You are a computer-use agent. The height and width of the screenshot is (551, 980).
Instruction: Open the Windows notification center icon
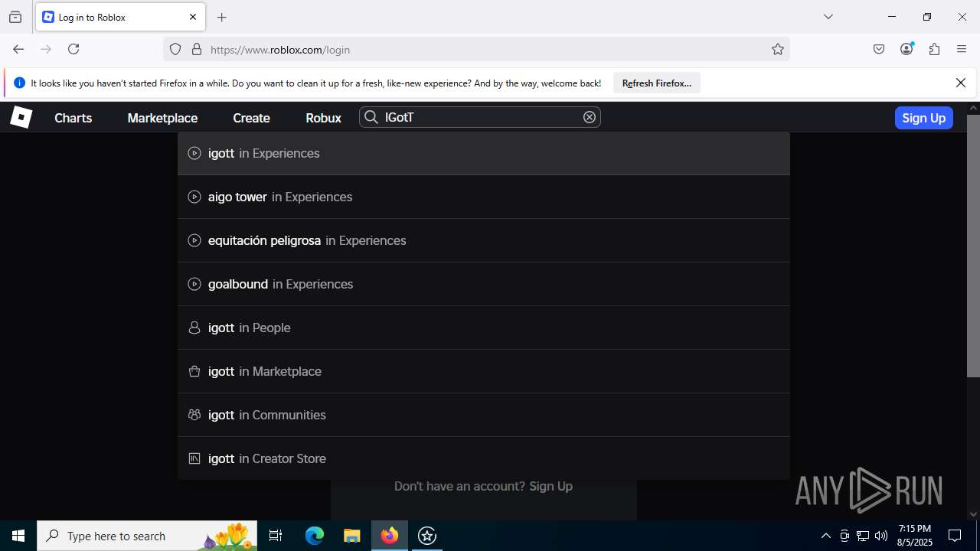(x=955, y=536)
